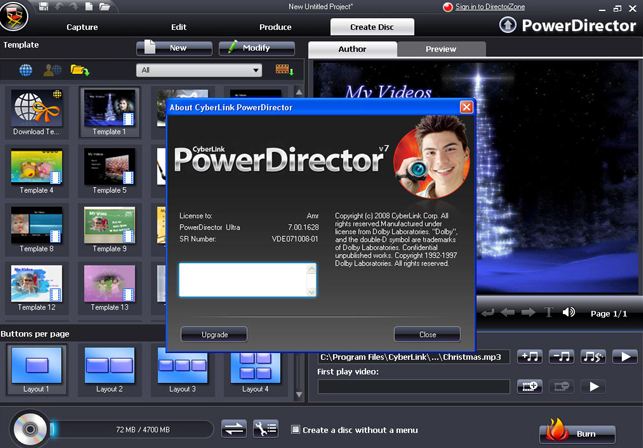Screen dimensions: 643x448
Task: Click the next page right arrow
Action: tap(528, 313)
